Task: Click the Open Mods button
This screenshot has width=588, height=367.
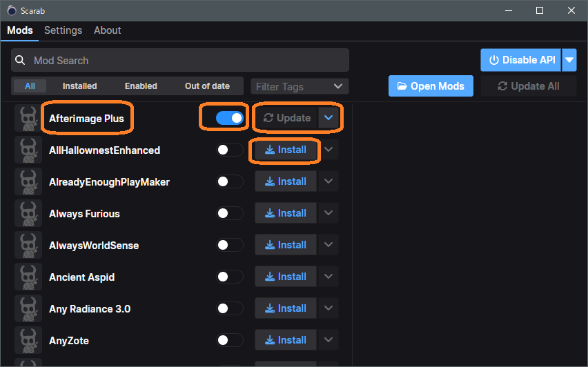Action: click(431, 86)
